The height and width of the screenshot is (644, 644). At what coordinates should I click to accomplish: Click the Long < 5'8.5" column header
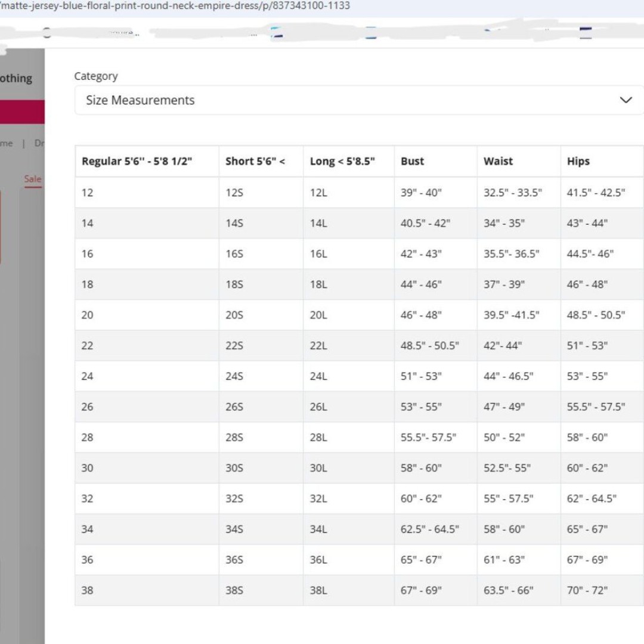[x=342, y=161]
